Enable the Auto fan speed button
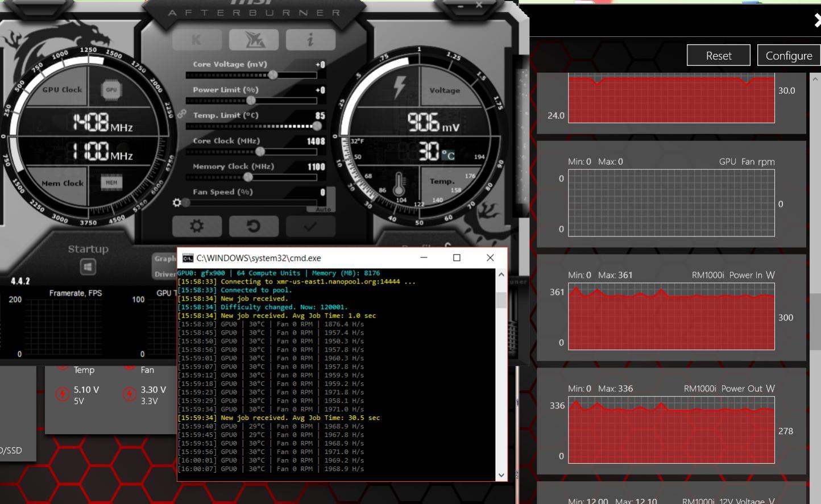821x504 pixels. click(323, 209)
